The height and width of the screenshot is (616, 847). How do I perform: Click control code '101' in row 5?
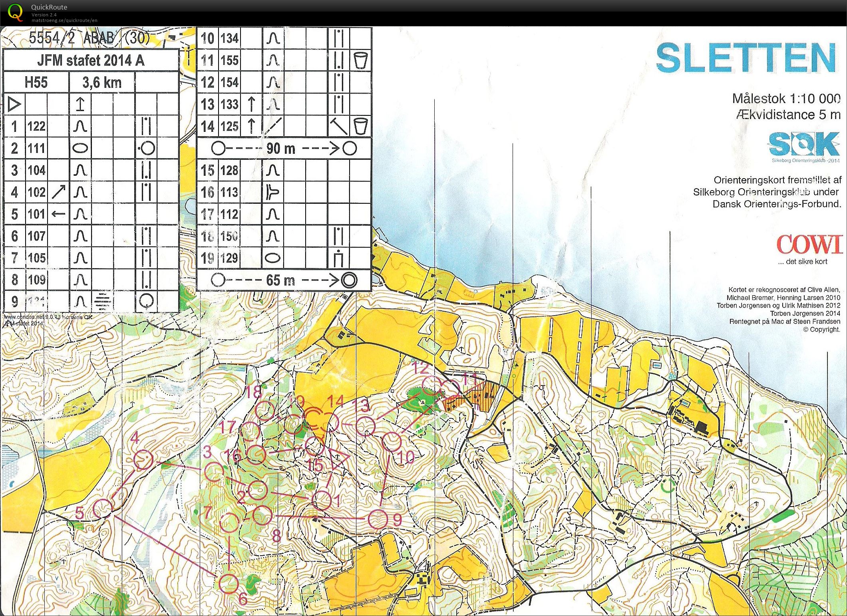(x=36, y=214)
